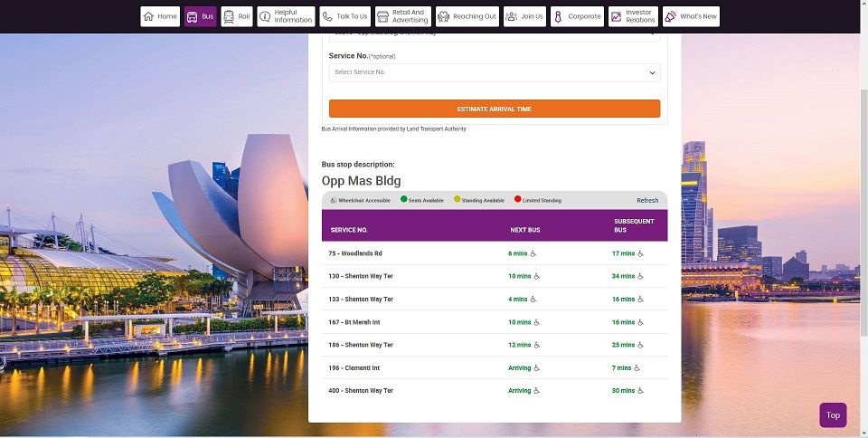Click the Next Bus column header

(x=524, y=230)
